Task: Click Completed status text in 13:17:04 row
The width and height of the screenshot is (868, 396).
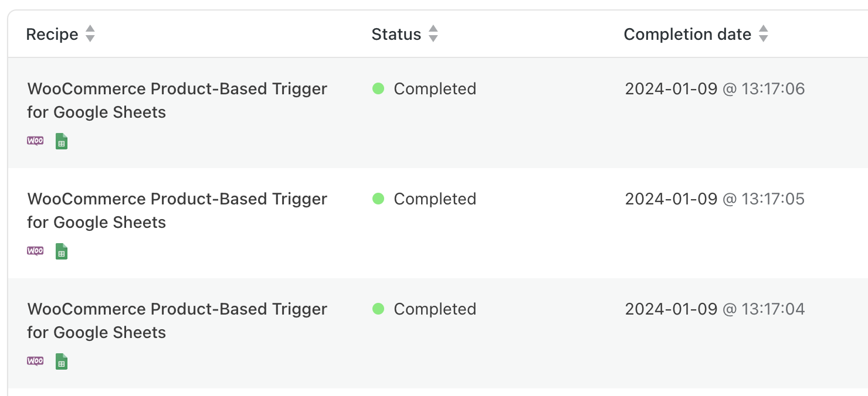Action: [435, 309]
